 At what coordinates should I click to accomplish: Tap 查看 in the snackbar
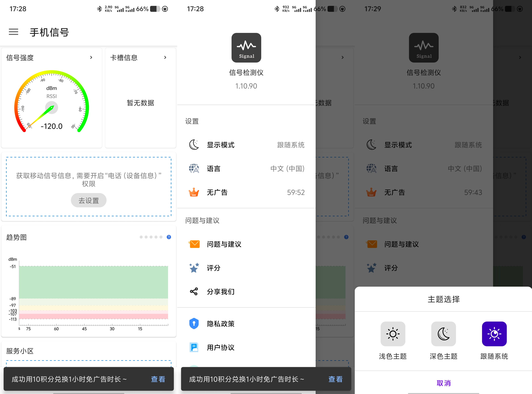tap(158, 379)
